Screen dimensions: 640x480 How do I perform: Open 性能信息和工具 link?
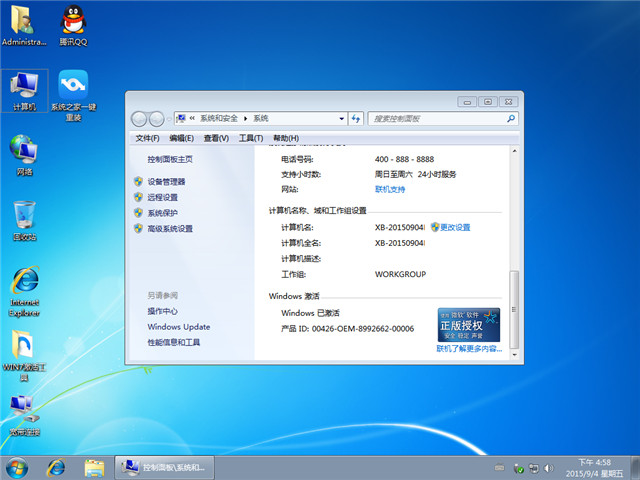tap(173, 342)
